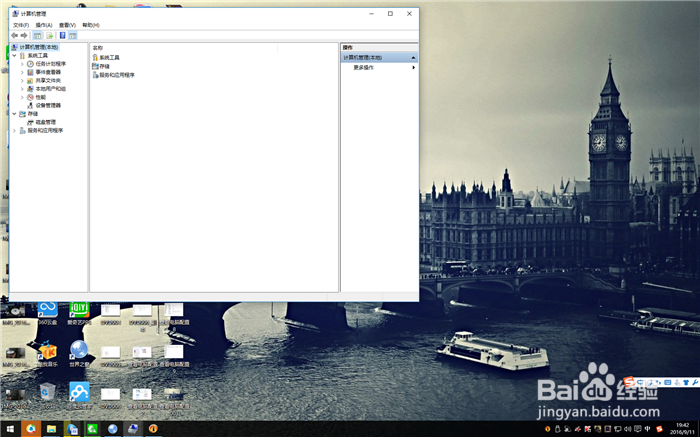Click the Sogou floating bar S logo

(x=629, y=382)
